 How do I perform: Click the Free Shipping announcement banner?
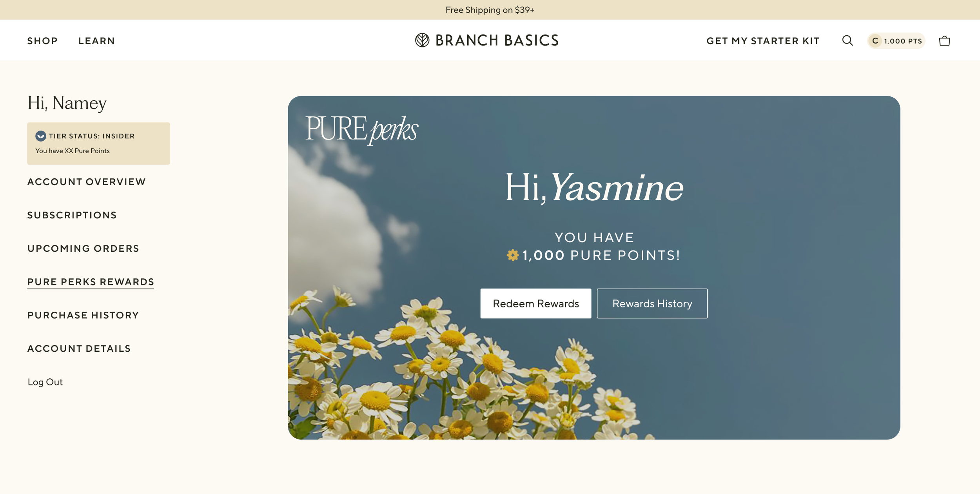490,10
